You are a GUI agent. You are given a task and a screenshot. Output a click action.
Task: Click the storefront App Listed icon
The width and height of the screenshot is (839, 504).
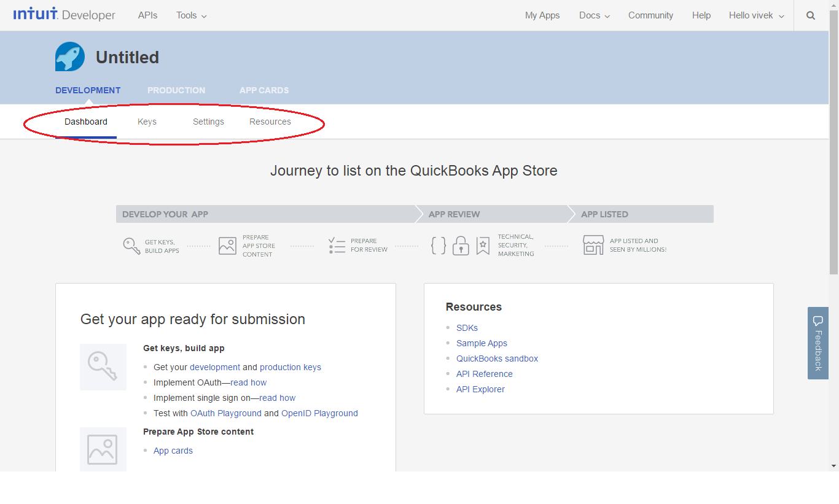tap(593, 245)
